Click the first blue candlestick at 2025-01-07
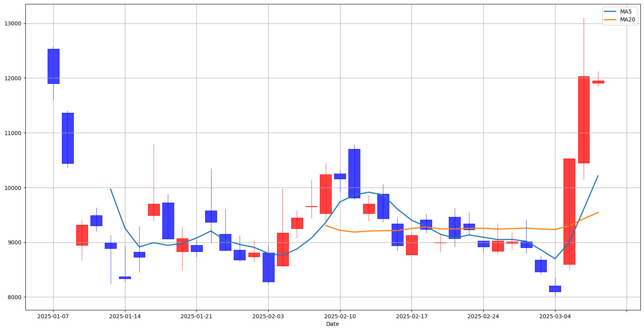Image resolution: width=644 pixels, height=331 pixels. point(53,66)
